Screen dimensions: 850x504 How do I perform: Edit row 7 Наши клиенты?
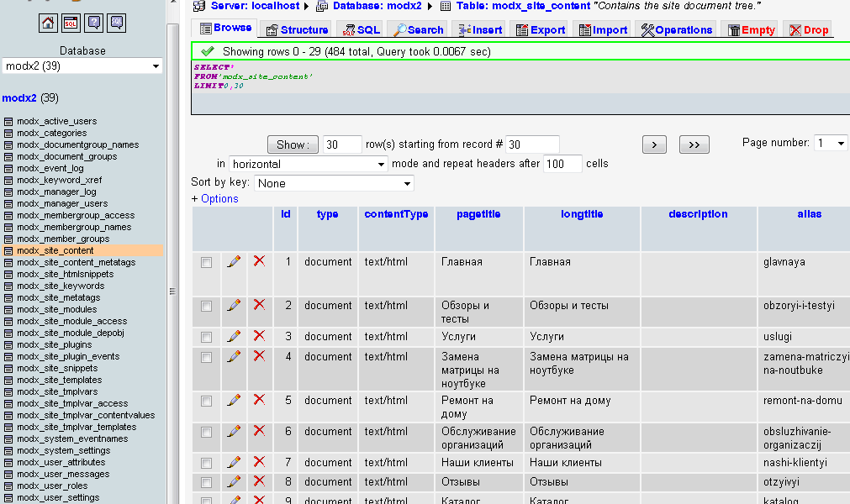click(x=234, y=462)
